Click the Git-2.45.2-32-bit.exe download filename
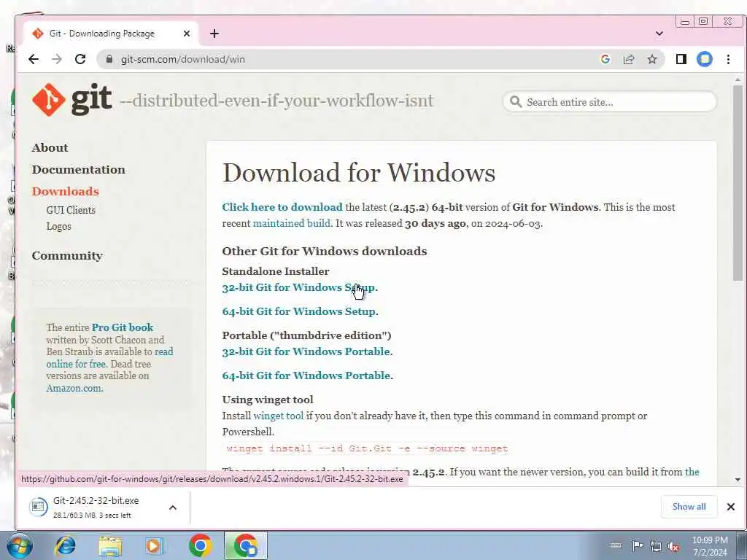The height and width of the screenshot is (560, 747). [96, 500]
